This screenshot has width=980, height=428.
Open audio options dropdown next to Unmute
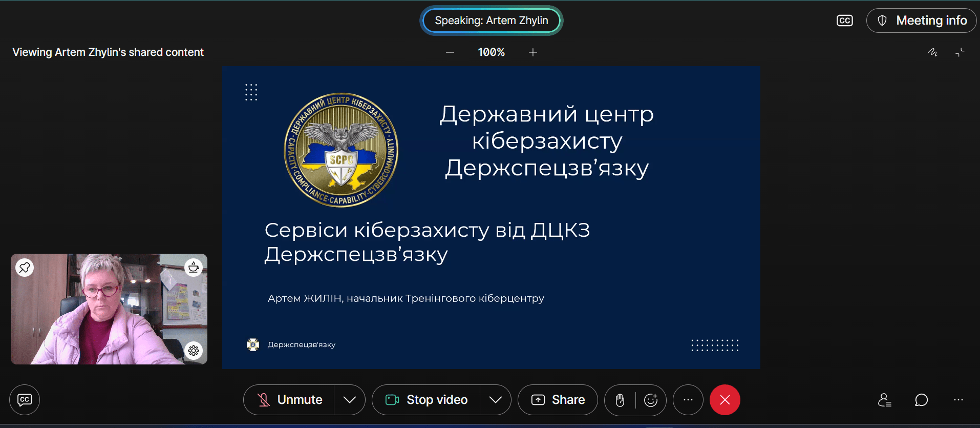tap(350, 400)
